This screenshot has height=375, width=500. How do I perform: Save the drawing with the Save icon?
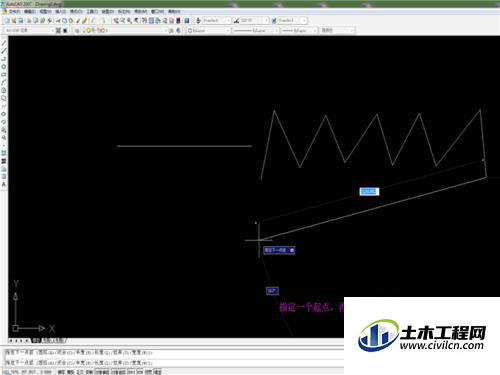(21, 21)
